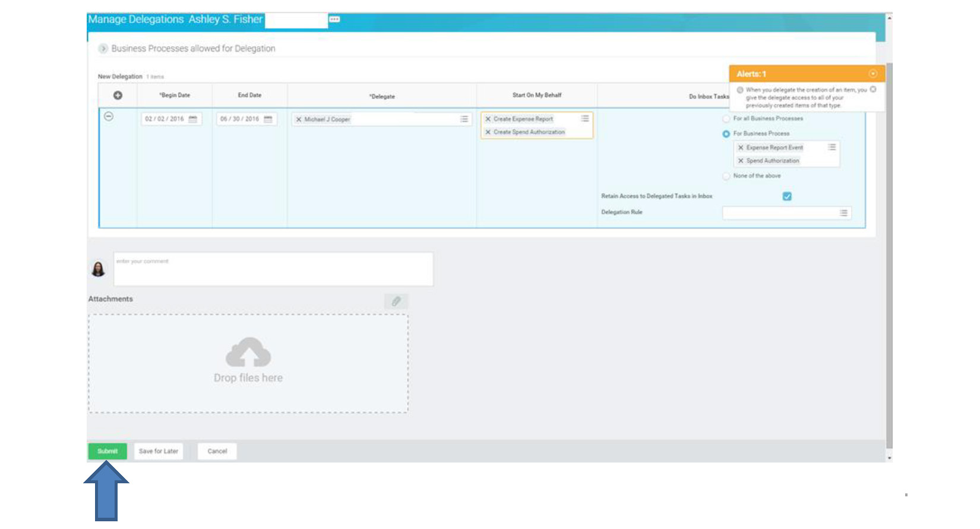The image size is (980, 529).
Task: Click the cloud upload Drop files here area
Action: click(x=248, y=363)
